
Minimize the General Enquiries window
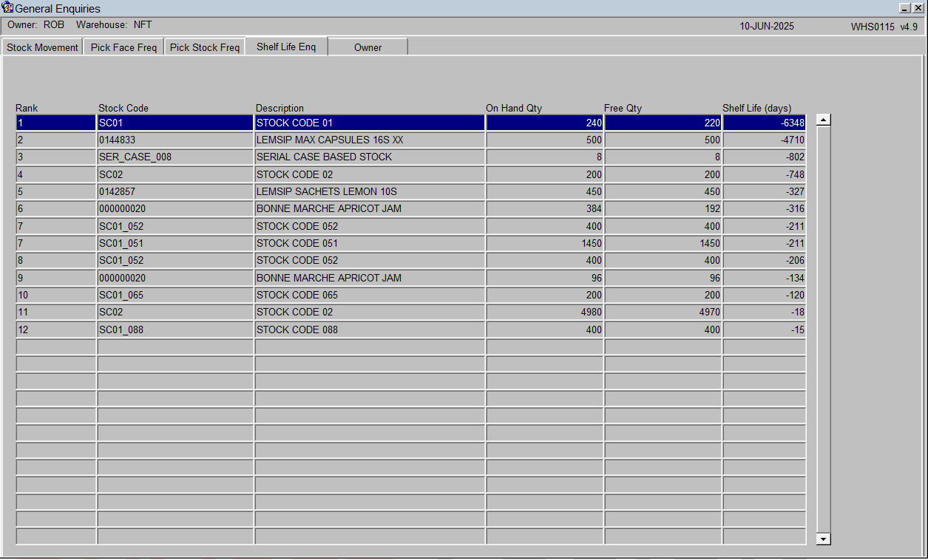click(904, 8)
